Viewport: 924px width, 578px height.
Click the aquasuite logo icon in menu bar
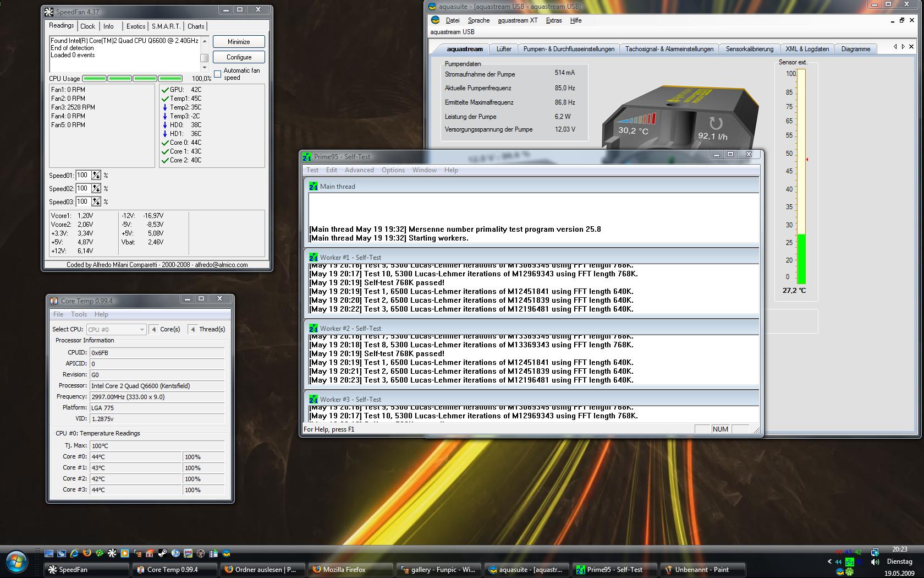436,20
